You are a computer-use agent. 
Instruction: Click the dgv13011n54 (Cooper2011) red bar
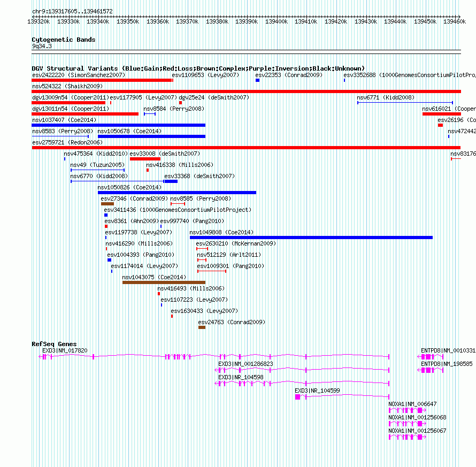point(85,114)
